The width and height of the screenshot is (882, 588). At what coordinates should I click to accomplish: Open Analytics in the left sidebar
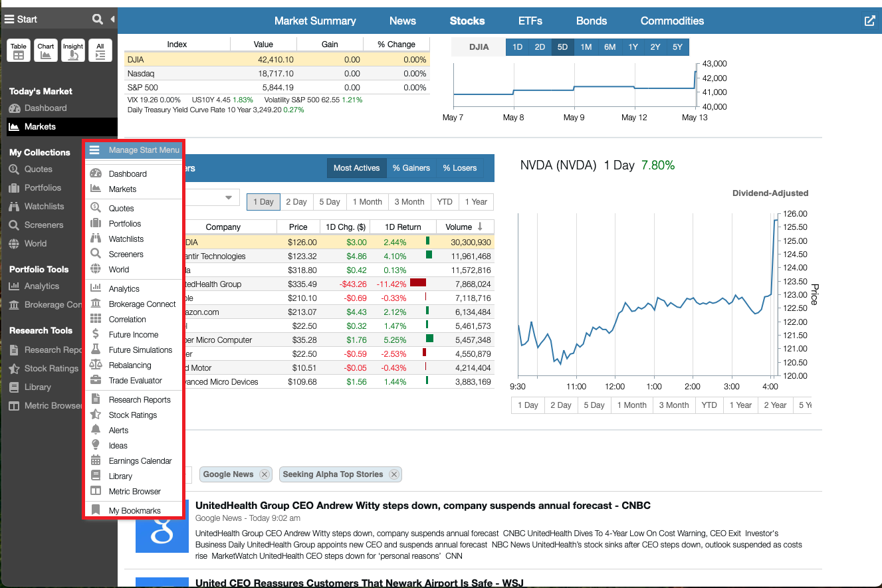tap(42, 286)
